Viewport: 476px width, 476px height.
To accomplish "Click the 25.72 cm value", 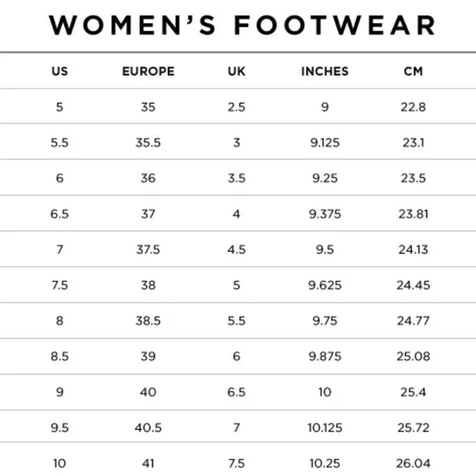I will point(413,428).
